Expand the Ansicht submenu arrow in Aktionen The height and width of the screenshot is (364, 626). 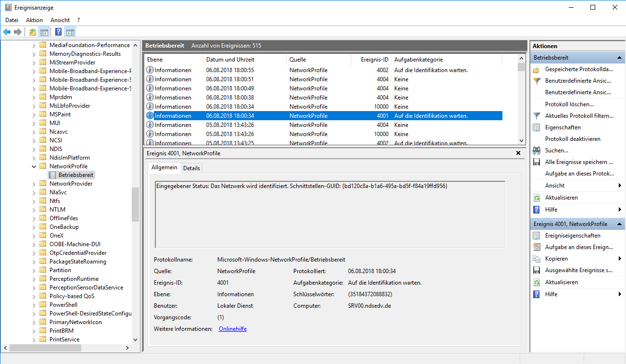tap(620, 186)
